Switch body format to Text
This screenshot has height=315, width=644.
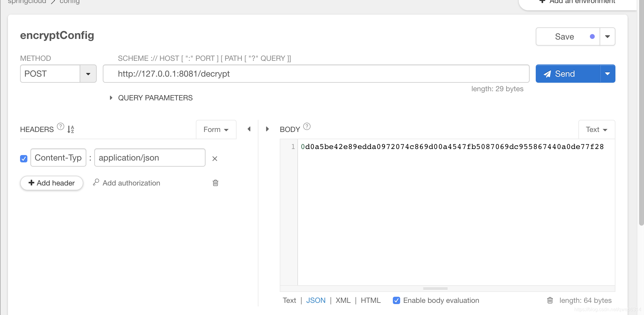[x=289, y=300]
